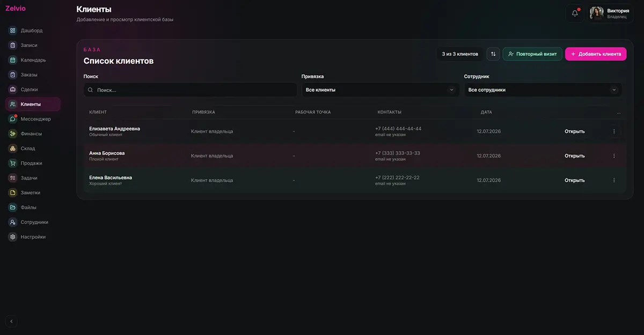Click the 'Добавить клиента' button
The height and width of the screenshot is (335, 644).
pyautogui.click(x=596, y=54)
